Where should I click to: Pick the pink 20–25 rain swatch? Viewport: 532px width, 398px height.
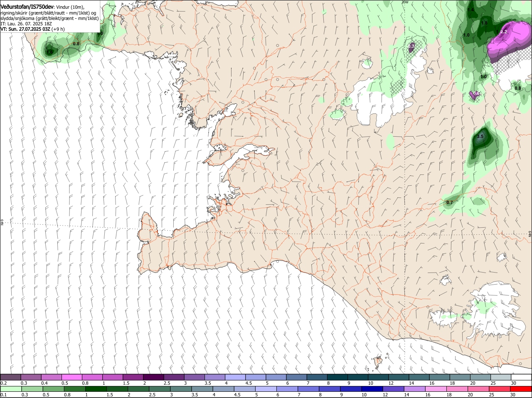point(478,389)
